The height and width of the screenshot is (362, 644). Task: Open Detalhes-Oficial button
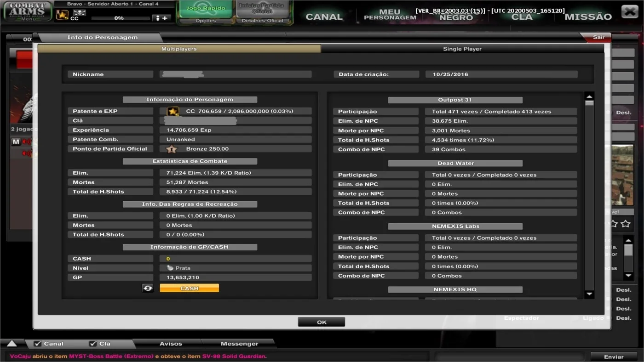coord(262,21)
